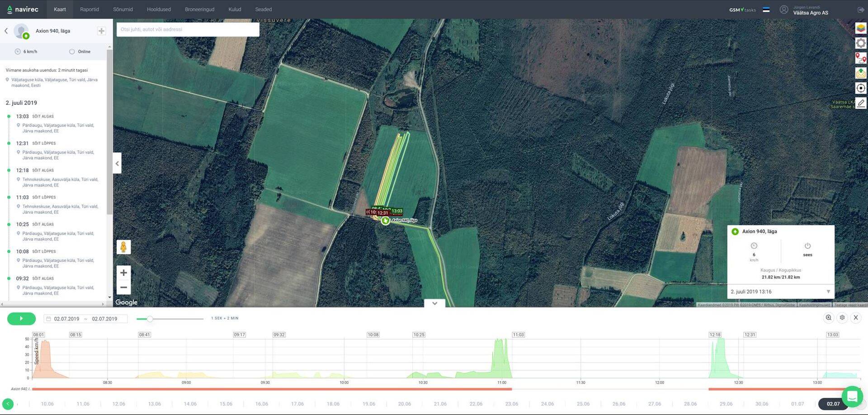This screenshot has height=415, width=868.
Task: Select the route markers tool icon
Action: point(860,58)
